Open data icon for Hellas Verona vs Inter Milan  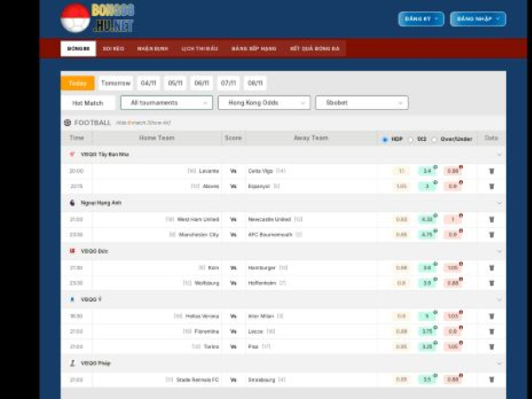[x=491, y=316]
